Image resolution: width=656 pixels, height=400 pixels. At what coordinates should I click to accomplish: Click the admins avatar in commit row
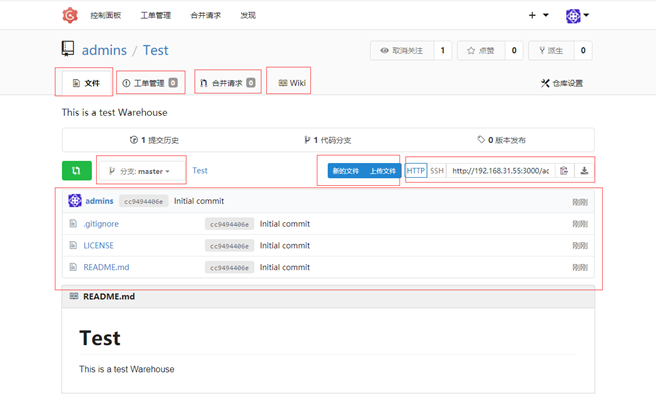pyautogui.click(x=75, y=201)
